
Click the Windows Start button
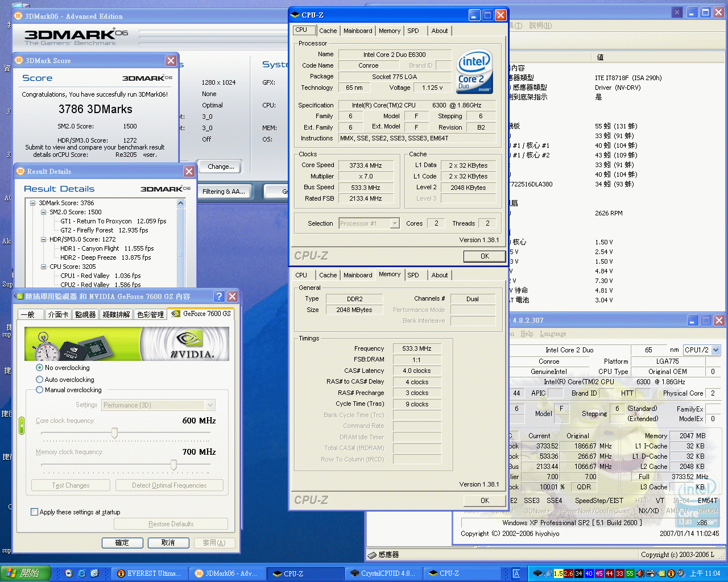click(26, 573)
